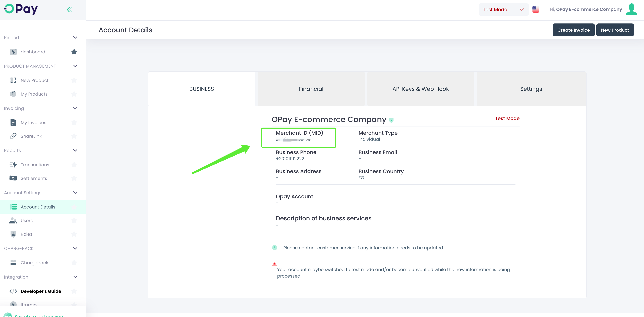Pin New Product with its star
644x317 pixels.
(x=74, y=80)
